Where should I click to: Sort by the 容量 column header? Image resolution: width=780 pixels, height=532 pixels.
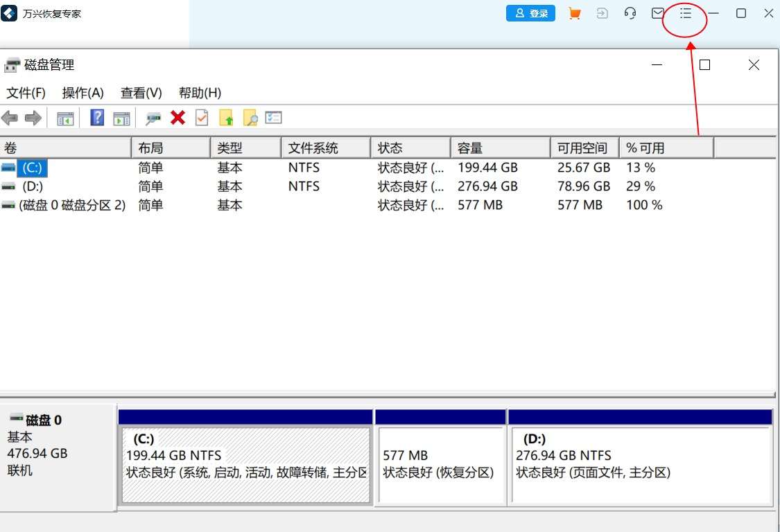501,148
